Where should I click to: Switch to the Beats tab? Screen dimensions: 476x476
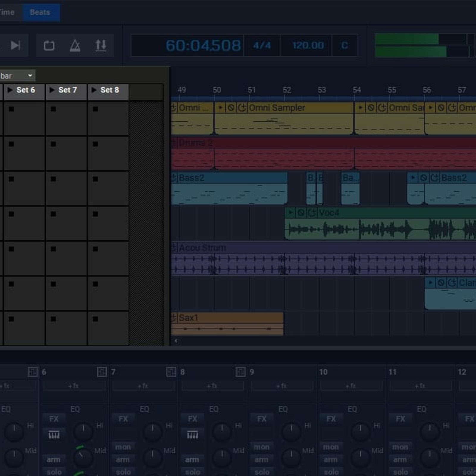coord(41,12)
